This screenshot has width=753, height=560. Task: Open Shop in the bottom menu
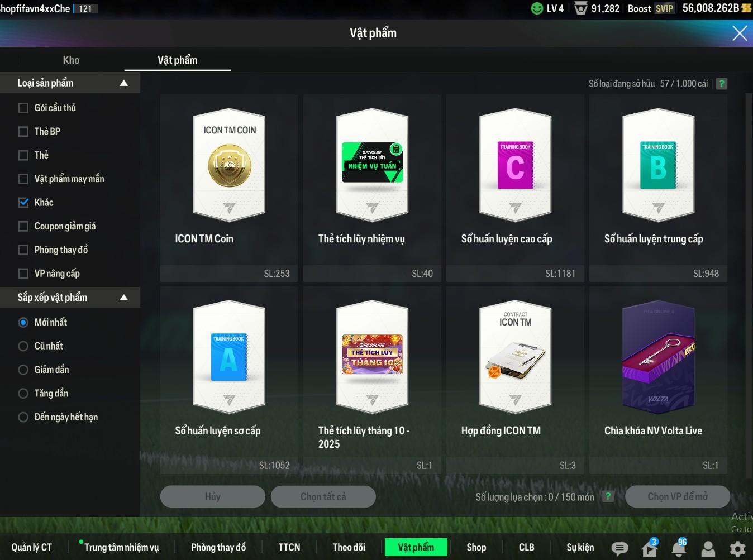(x=476, y=547)
